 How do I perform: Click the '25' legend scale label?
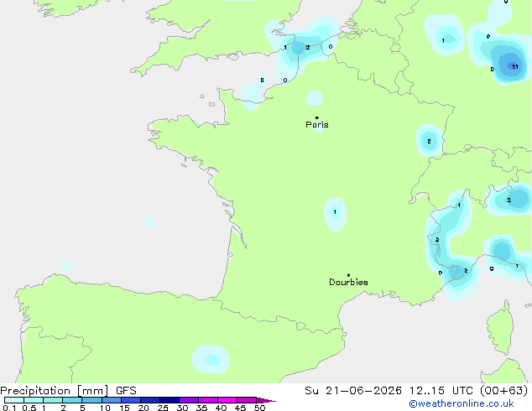(x=163, y=408)
